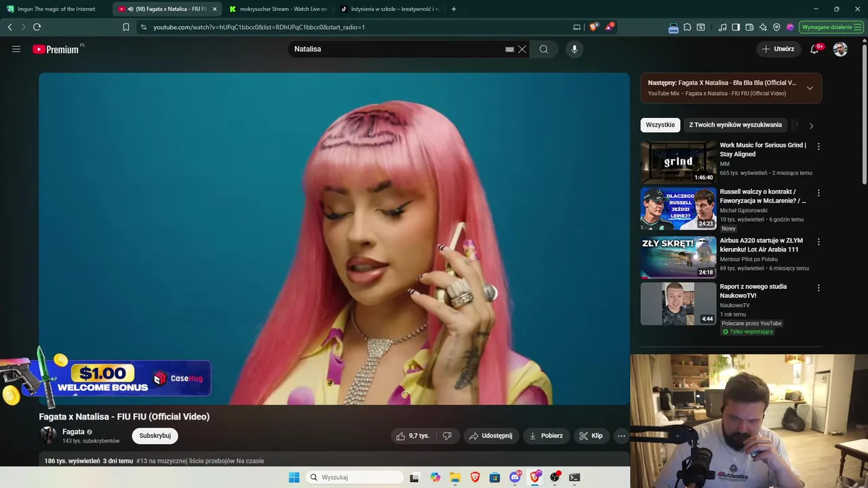Open the on-screen keyboard in search box
This screenshot has width=868, height=488.
pos(509,49)
